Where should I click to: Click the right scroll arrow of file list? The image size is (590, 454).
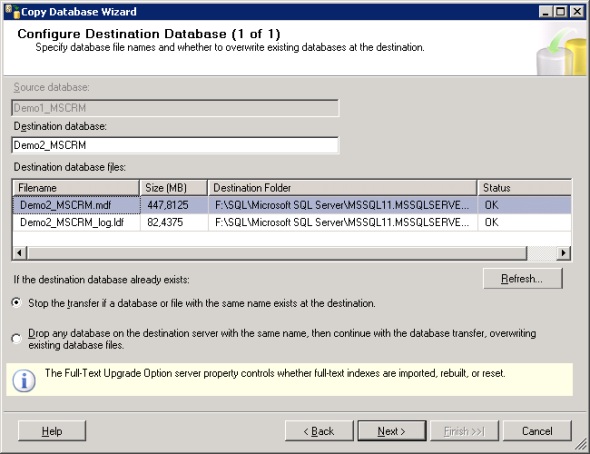coord(563,253)
